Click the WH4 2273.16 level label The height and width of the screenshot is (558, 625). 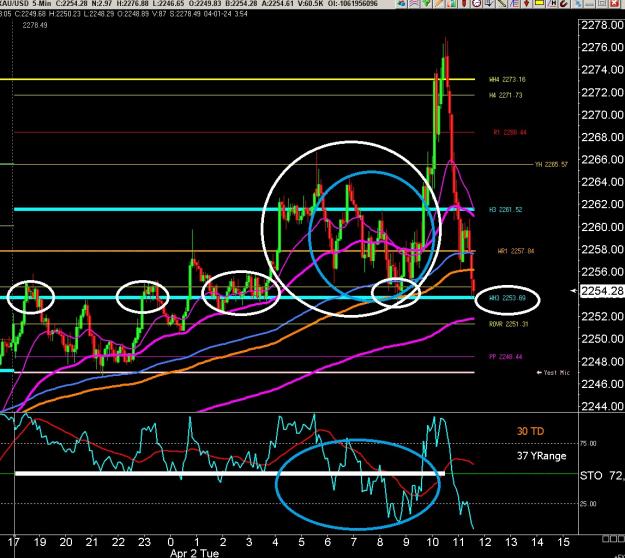tap(507, 79)
